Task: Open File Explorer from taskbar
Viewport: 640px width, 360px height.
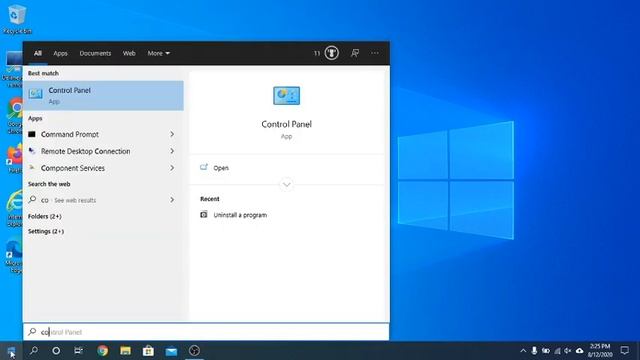Action: [x=125, y=351]
